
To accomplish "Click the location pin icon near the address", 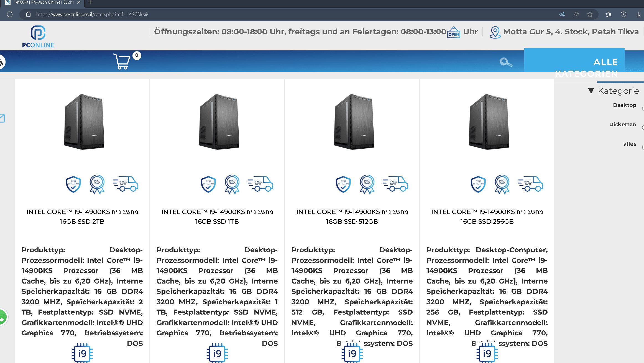I will tap(495, 32).
